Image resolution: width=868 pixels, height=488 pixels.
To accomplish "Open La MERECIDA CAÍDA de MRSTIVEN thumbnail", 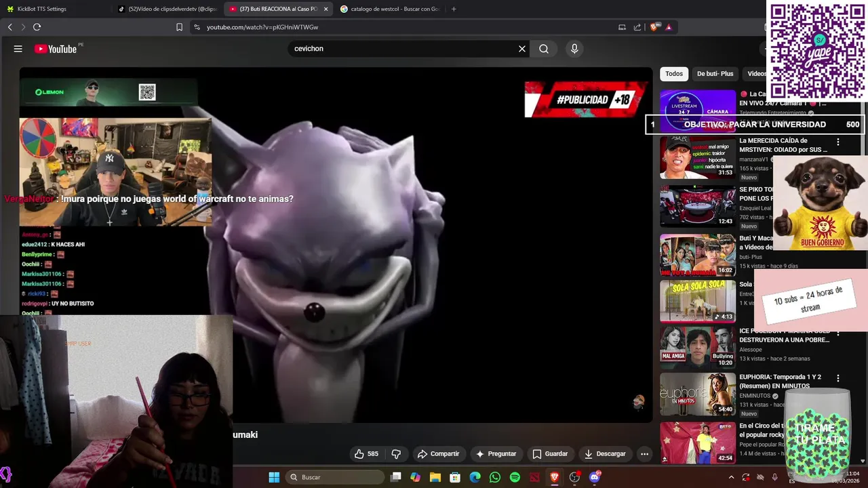I will coord(698,157).
